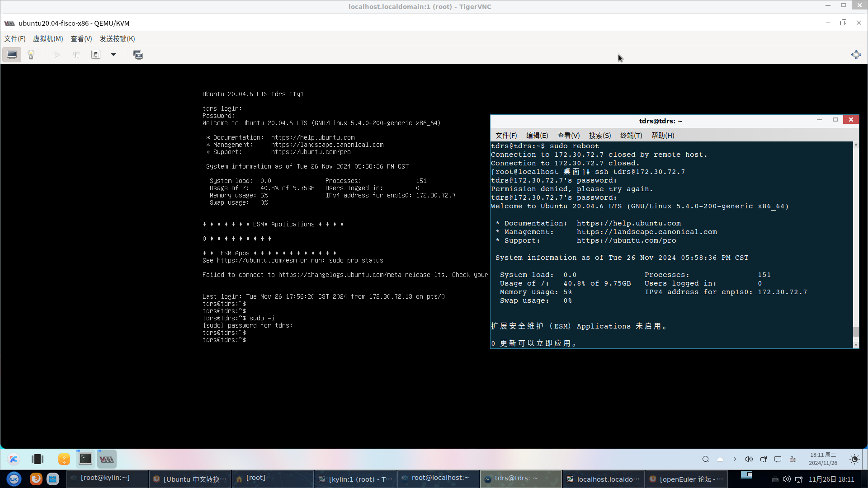Open the 虚拟机(M) menu
Image resolution: width=868 pixels, height=488 pixels.
(48, 39)
